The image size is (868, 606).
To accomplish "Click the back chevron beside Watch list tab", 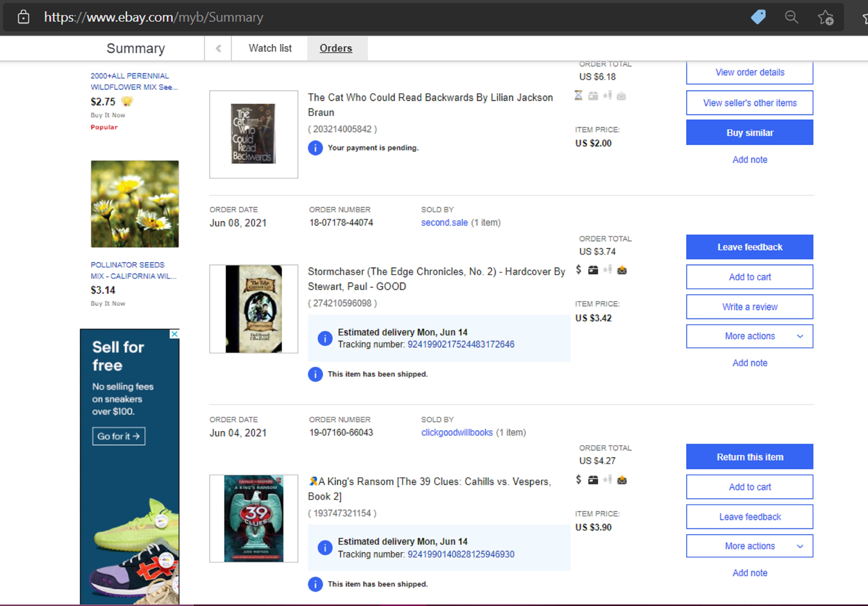I will pyautogui.click(x=218, y=48).
